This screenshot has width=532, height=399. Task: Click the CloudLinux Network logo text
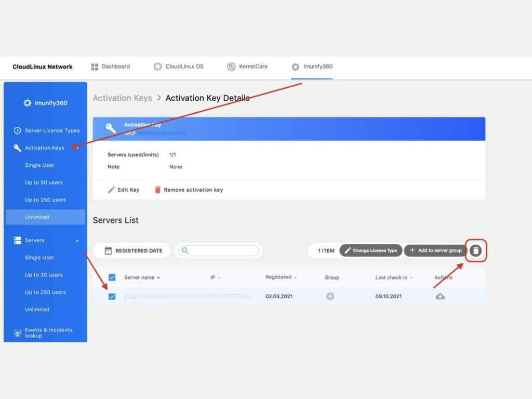point(43,67)
